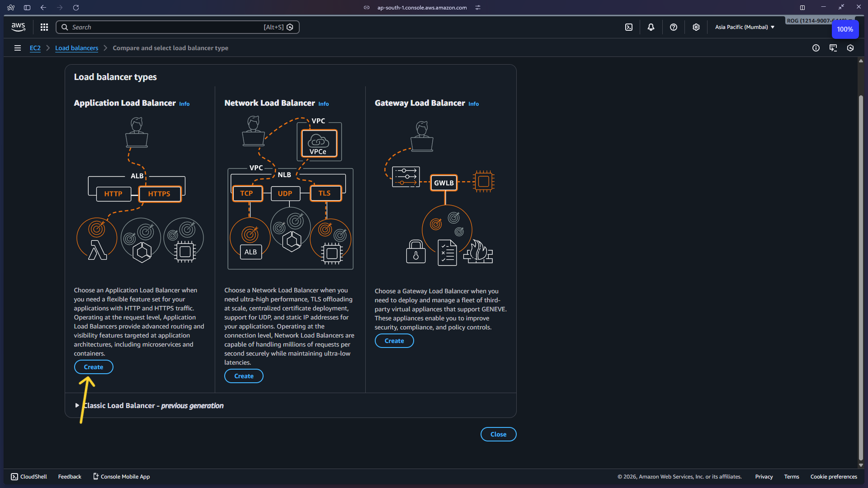Open Network Load Balancer Info link
This screenshot has height=488, width=868.
click(324, 104)
